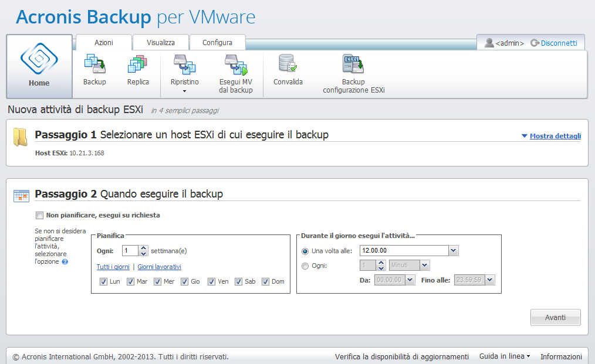The height and width of the screenshot is (364, 595).
Task: Open the Minuti unit dropdown
Action: (425, 266)
